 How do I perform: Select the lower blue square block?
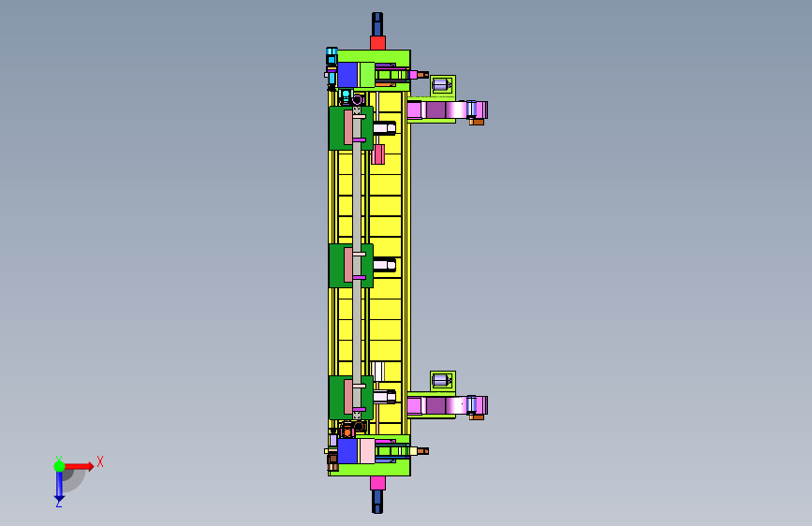pyautogui.click(x=347, y=451)
